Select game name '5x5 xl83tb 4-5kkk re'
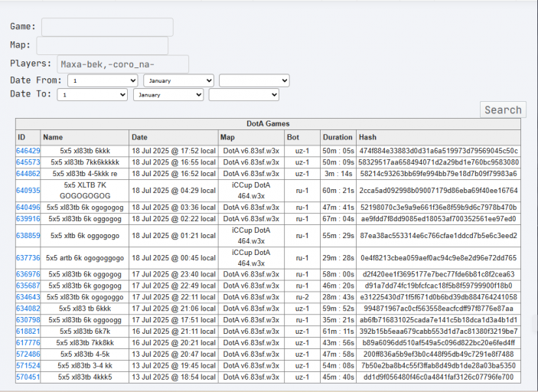Image resolution: width=538 pixels, height=392 pixels. (85, 173)
